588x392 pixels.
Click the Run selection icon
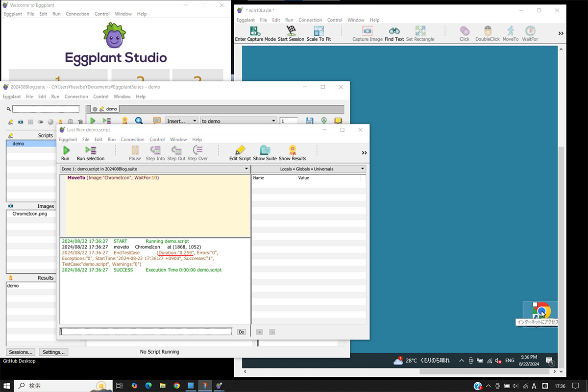click(x=91, y=150)
